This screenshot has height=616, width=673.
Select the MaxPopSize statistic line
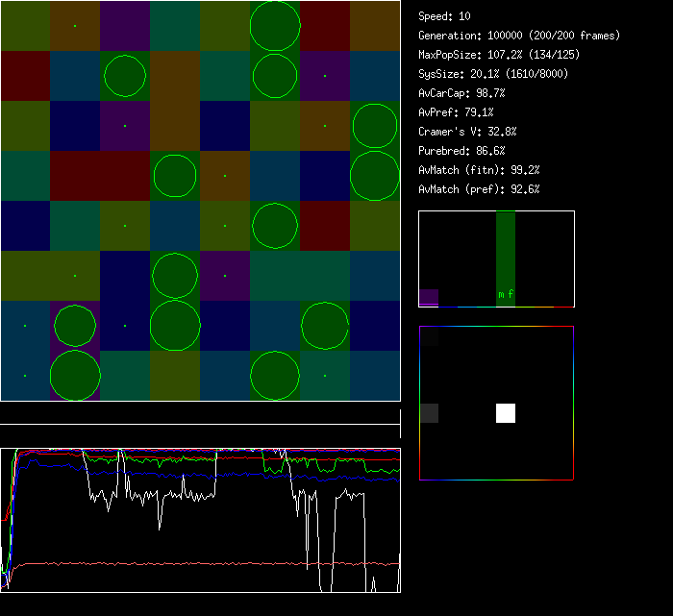pyautogui.click(x=498, y=55)
